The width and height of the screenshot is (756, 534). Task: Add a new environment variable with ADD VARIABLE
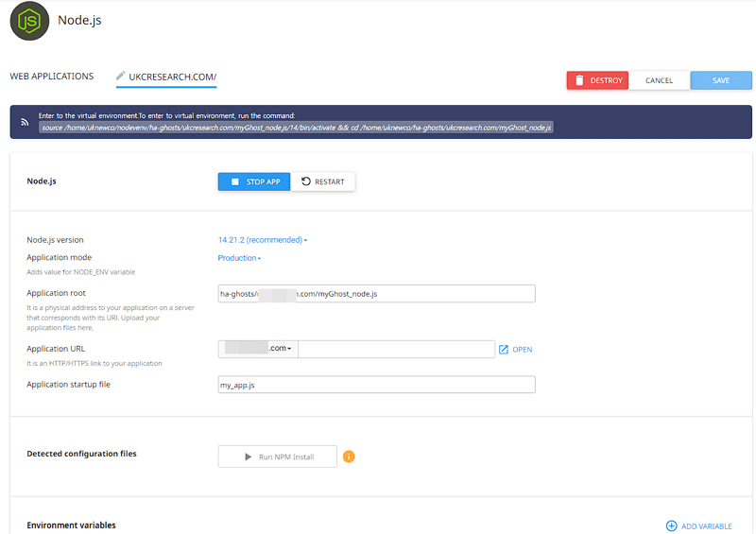point(698,525)
